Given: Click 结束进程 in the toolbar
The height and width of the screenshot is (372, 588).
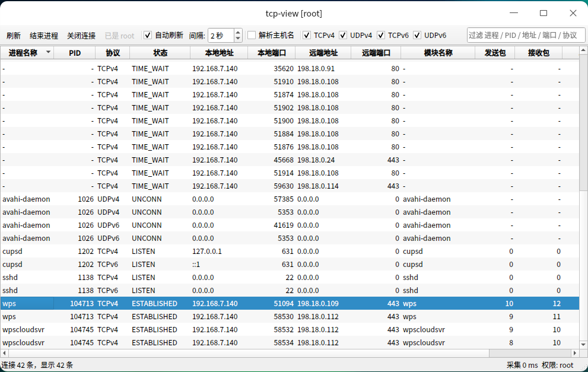Looking at the screenshot, I should [44, 36].
